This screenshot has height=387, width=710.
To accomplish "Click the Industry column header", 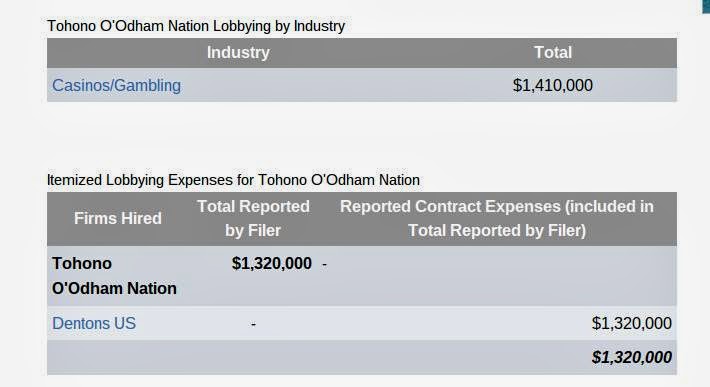I will (238, 53).
